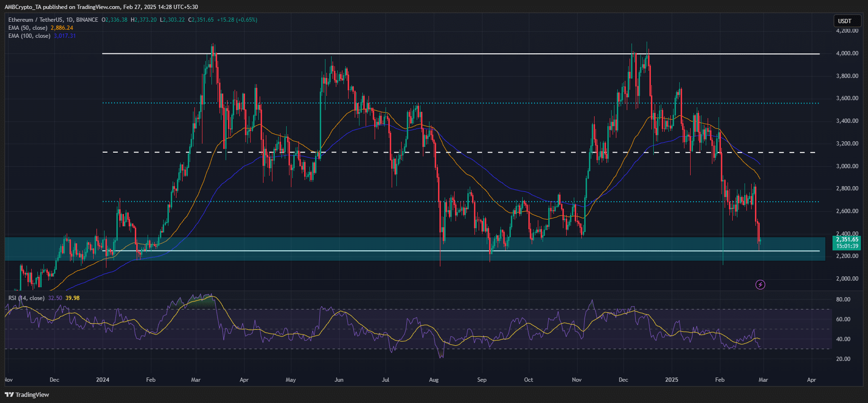Click the Aug label on time axis
Viewport: 868px width, 403px height.
tap(434, 380)
